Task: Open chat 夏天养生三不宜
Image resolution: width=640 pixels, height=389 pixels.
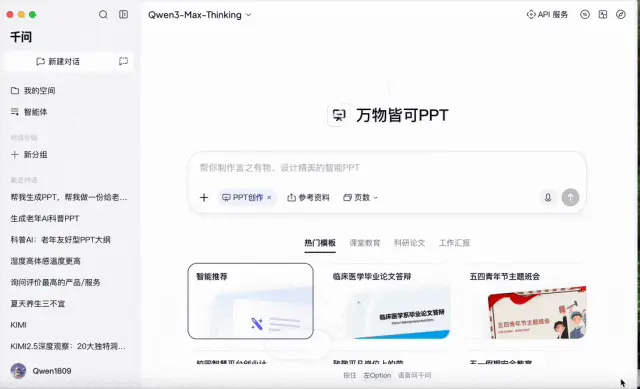Action: click(38, 304)
